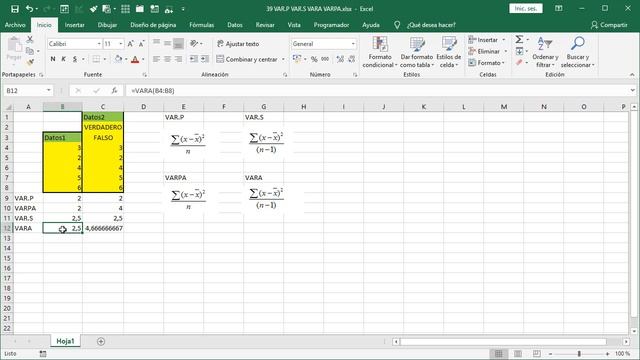640x360 pixels.
Task: Click the Inic. ses. sign-in button
Action: point(526,9)
